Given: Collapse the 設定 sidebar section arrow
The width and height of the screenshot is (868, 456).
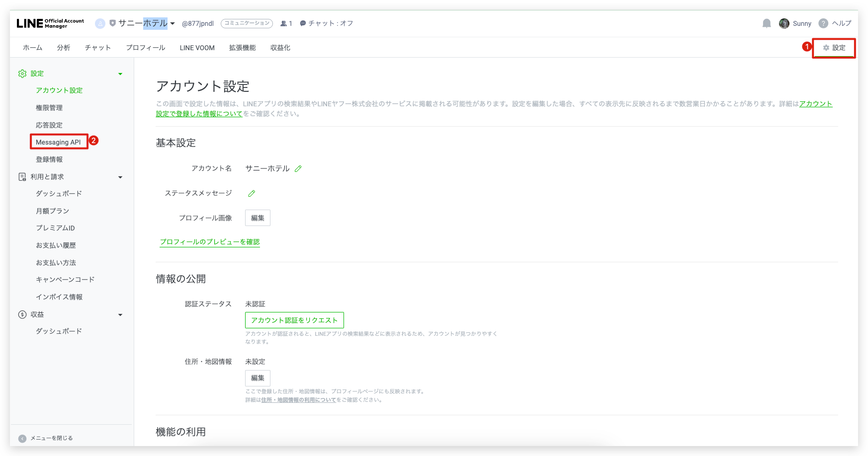Looking at the screenshot, I should tap(120, 74).
